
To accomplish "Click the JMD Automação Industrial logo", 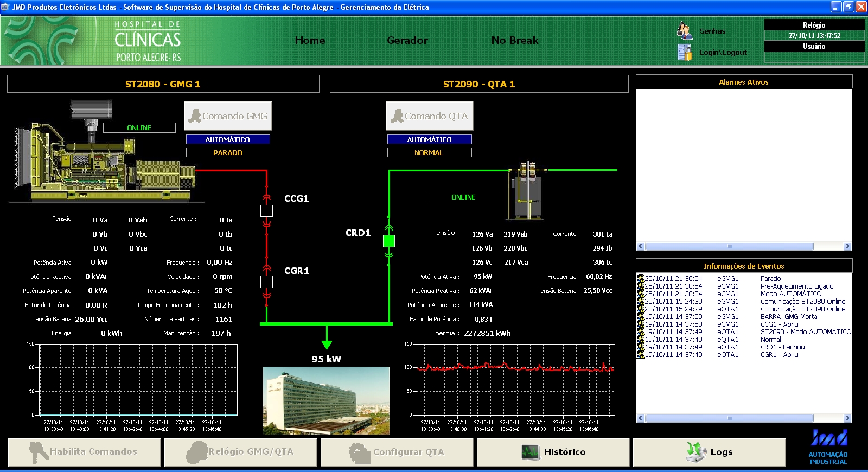I will [x=828, y=447].
